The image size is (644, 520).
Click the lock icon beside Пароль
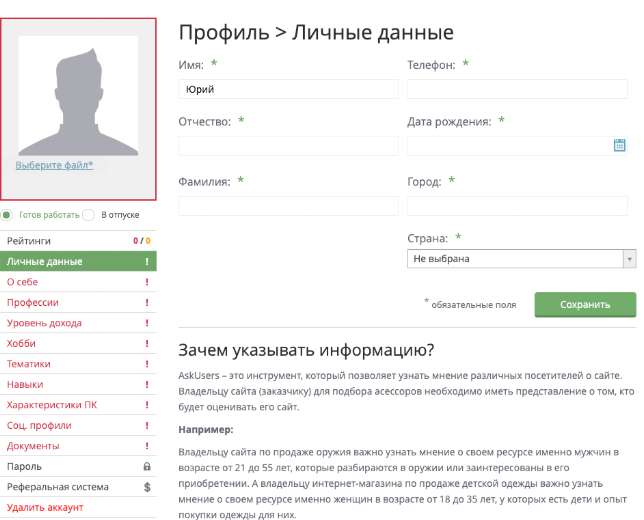click(147, 466)
